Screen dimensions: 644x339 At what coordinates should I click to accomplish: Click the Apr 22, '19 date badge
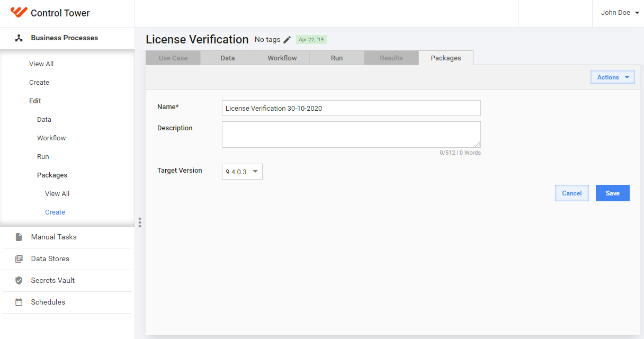[x=311, y=40]
